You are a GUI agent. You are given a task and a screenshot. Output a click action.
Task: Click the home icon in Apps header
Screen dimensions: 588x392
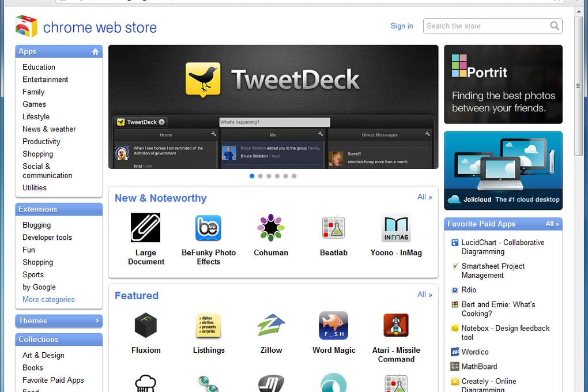[x=95, y=52]
